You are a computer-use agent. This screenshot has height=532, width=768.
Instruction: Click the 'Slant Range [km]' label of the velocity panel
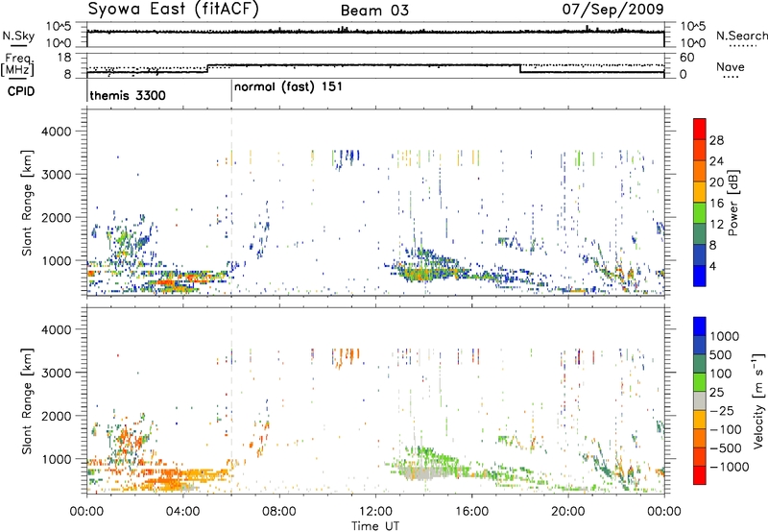click(x=27, y=400)
